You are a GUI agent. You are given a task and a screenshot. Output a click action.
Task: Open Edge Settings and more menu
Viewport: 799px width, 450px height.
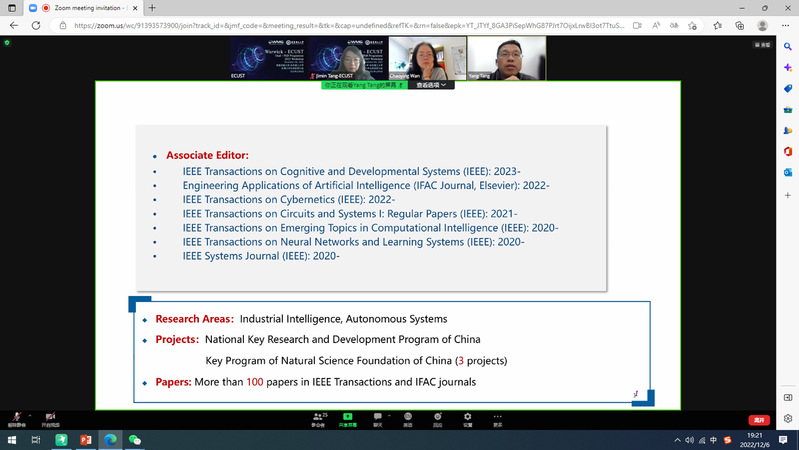(x=785, y=25)
